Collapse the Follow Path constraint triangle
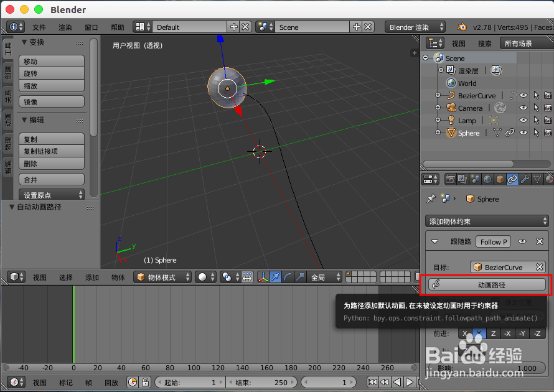 point(434,242)
